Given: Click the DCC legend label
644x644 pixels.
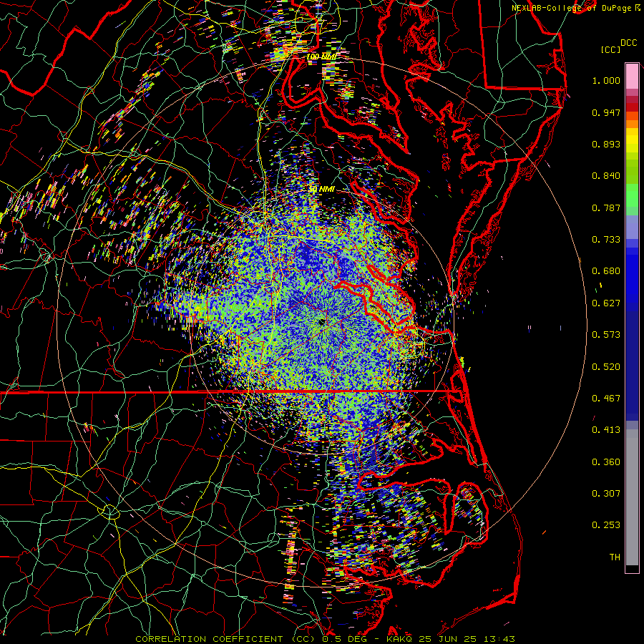Looking at the screenshot, I should pyautogui.click(x=628, y=42).
